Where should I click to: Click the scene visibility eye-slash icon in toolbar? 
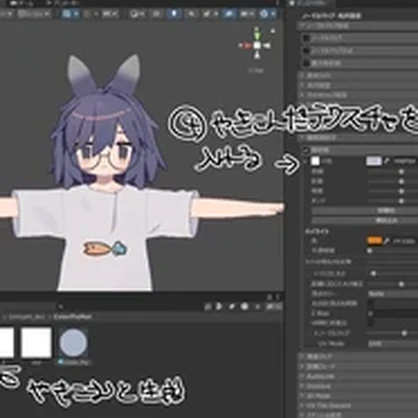coord(230,14)
